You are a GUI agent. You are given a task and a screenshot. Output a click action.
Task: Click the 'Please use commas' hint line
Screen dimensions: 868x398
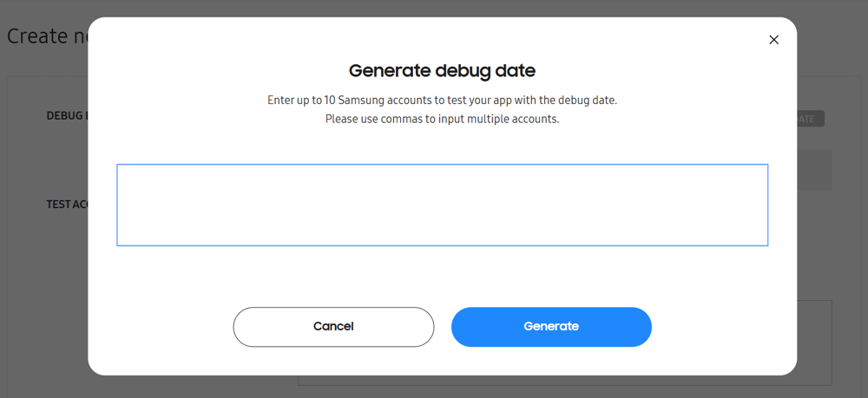pos(443,119)
